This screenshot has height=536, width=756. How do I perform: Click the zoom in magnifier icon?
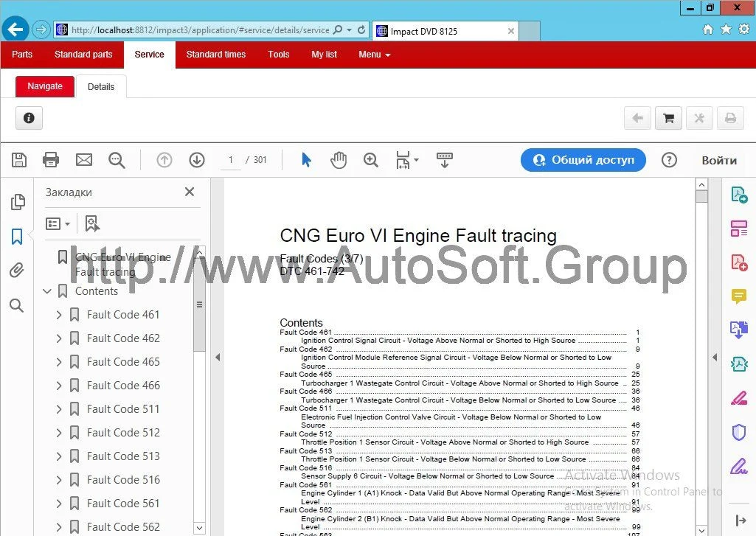coord(370,160)
